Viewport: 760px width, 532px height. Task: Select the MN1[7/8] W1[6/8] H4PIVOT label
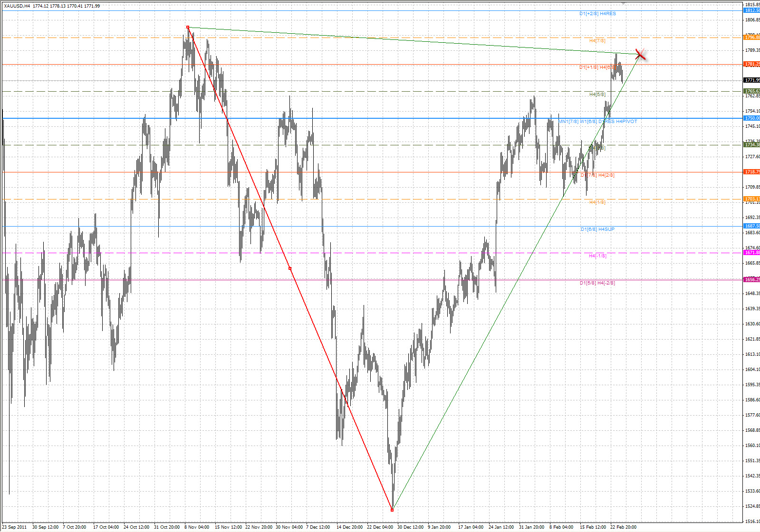point(597,122)
